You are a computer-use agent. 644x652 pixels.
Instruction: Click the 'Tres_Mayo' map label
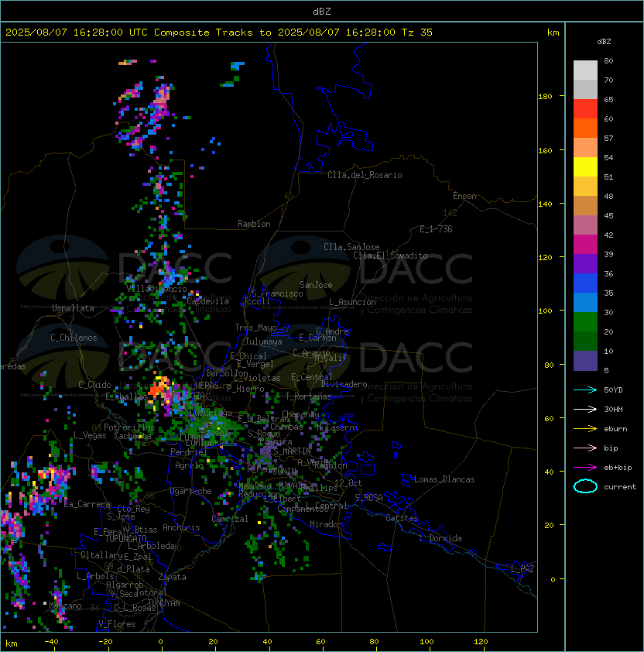[255, 328]
